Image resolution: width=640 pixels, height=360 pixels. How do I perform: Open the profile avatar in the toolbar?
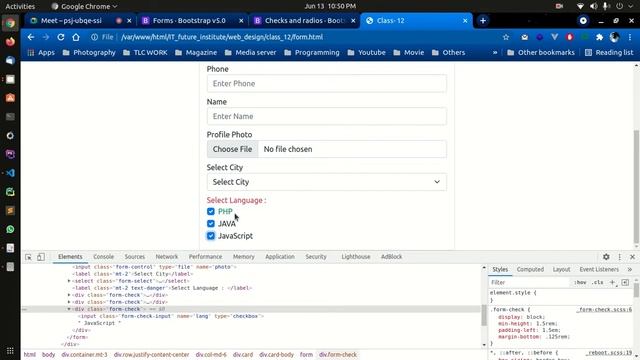point(614,37)
